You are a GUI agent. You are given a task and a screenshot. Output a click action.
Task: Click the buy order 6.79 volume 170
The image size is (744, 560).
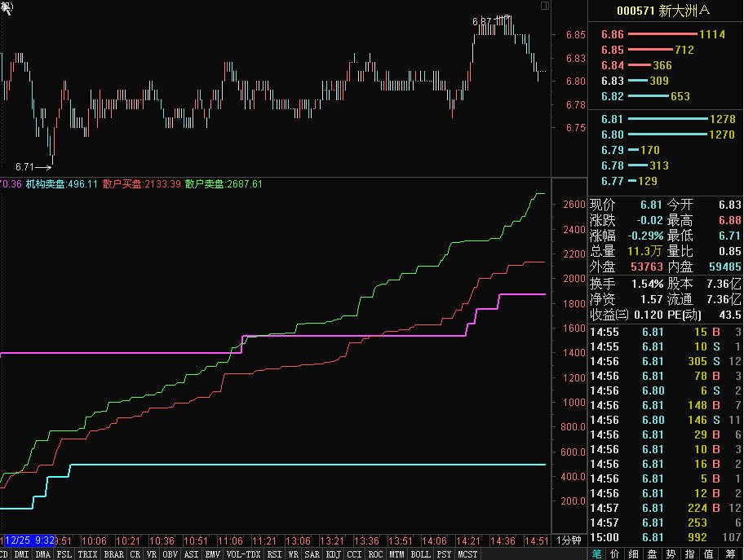pos(630,150)
